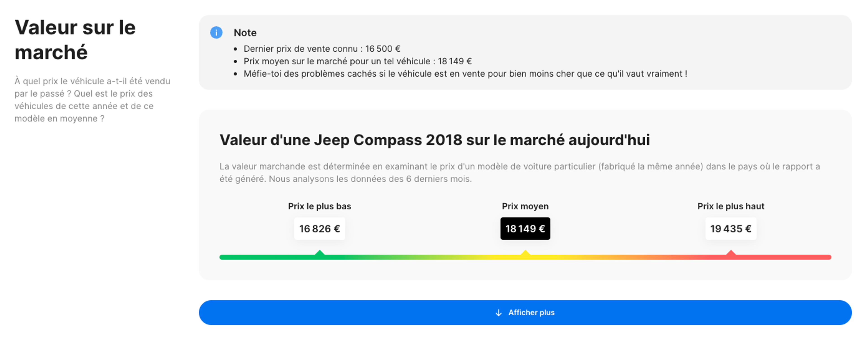Viewport: 868px width, 343px height.
Task: Expand the Afficher plus section
Action: (x=525, y=312)
